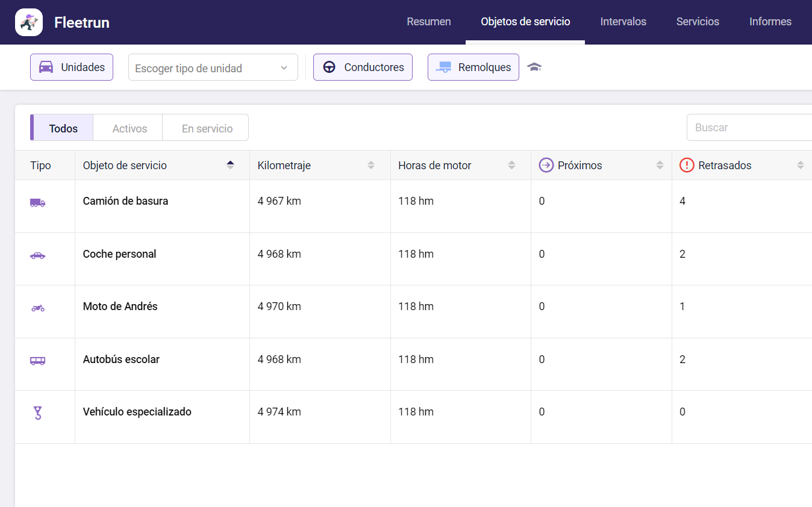
Task: Click the truck icon for Camión de basura
Action: 37,203
